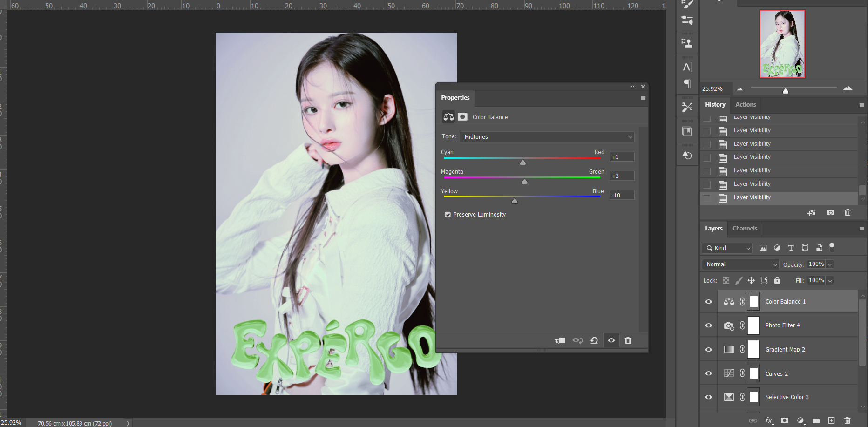Image resolution: width=868 pixels, height=427 pixels.
Task: Open the Layers panel flyout menu
Action: coord(861,229)
